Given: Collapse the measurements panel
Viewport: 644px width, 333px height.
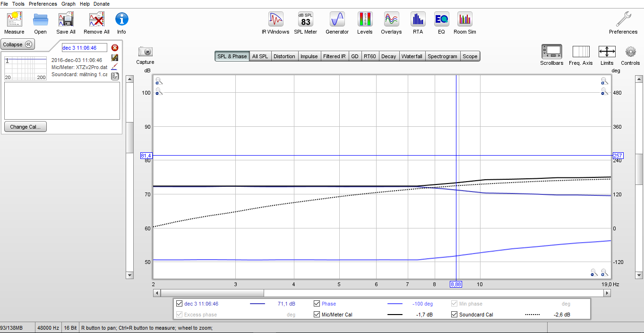Looking at the screenshot, I should pyautogui.click(x=18, y=44).
